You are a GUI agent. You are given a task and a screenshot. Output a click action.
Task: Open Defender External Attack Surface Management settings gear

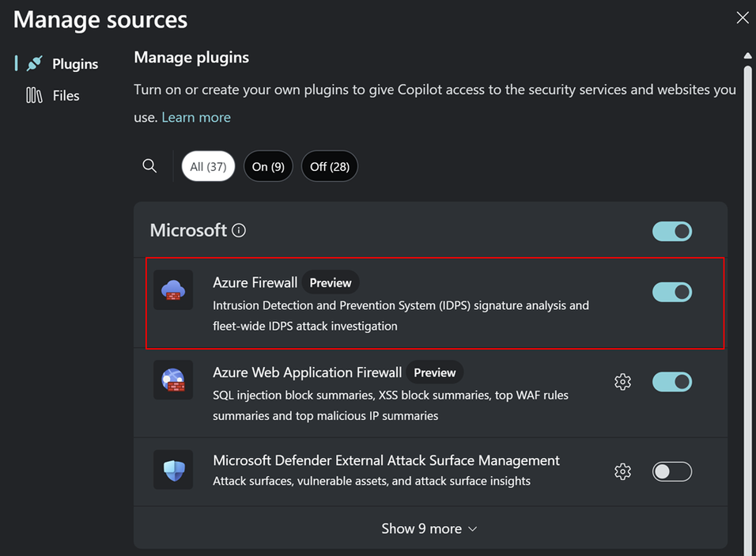[623, 472]
